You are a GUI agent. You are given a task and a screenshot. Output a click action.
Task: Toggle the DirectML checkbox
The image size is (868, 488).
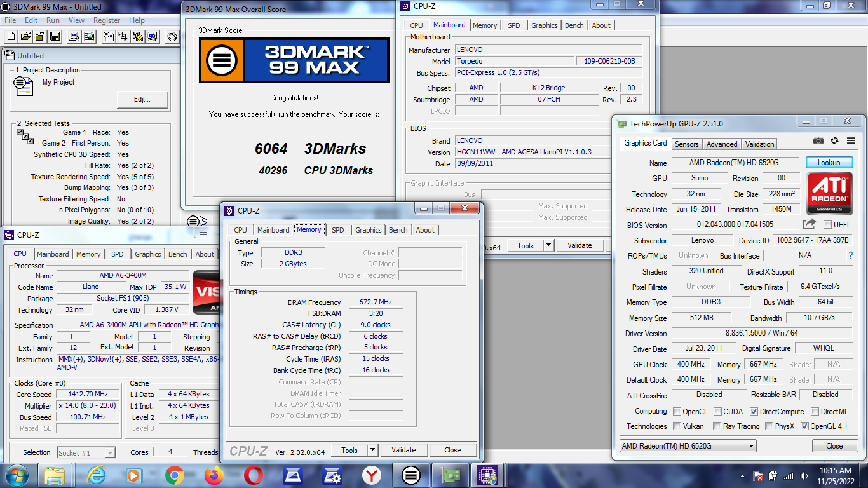pyautogui.click(x=814, y=411)
